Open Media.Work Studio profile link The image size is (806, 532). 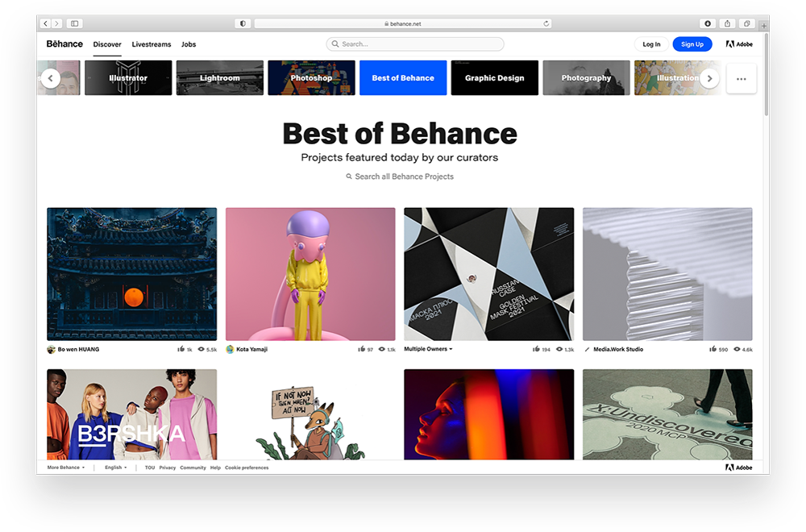(x=618, y=350)
